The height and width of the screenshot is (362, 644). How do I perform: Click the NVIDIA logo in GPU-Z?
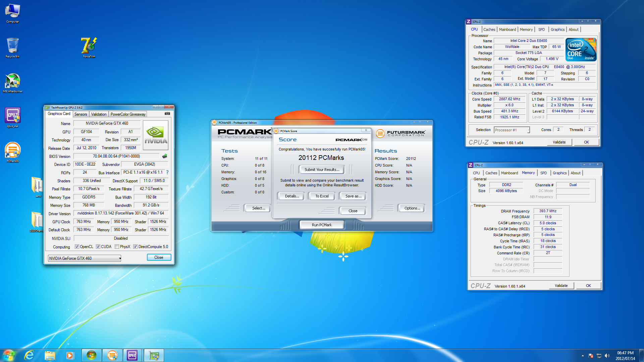pos(156,135)
